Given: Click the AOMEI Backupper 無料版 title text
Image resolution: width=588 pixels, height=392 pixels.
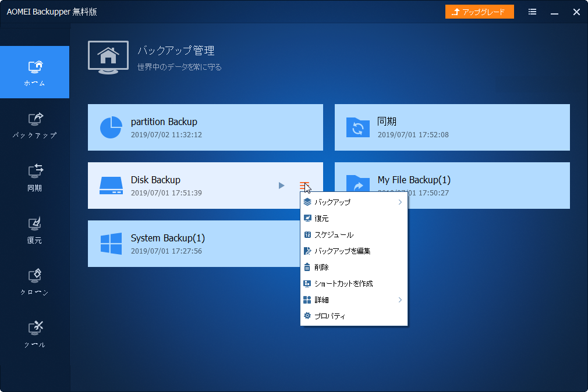Looking at the screenshot, I should pyautogui.click(x=52, y=12).
